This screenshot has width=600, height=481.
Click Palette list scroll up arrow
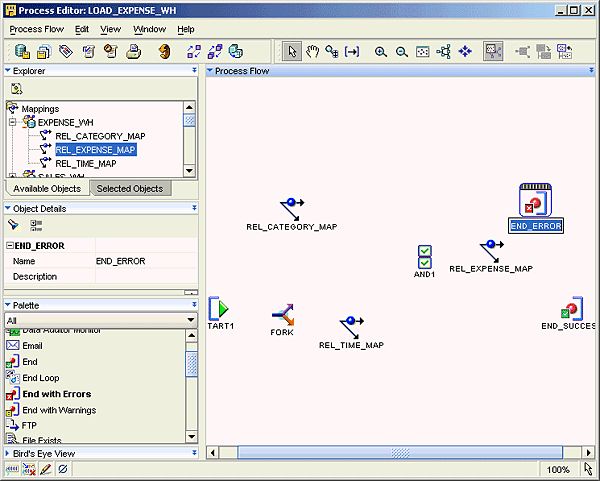coord(191,336)
